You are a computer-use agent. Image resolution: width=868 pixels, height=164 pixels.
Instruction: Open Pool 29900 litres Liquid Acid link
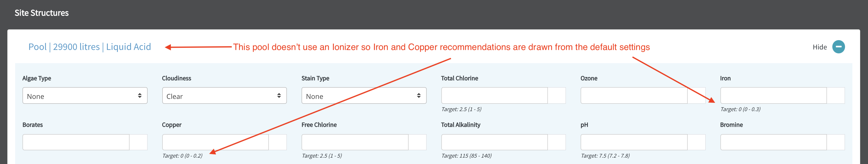click(90, 47)
